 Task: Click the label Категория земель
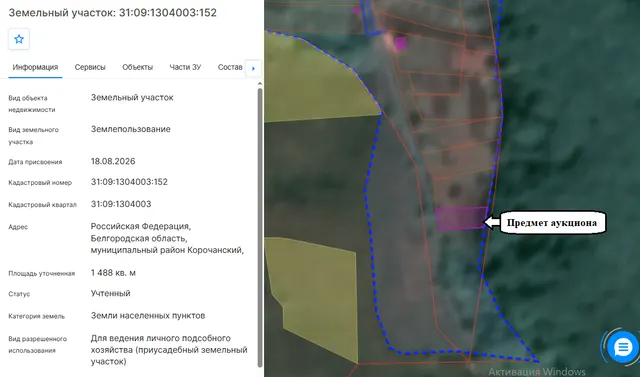click(x=36, y=316)
